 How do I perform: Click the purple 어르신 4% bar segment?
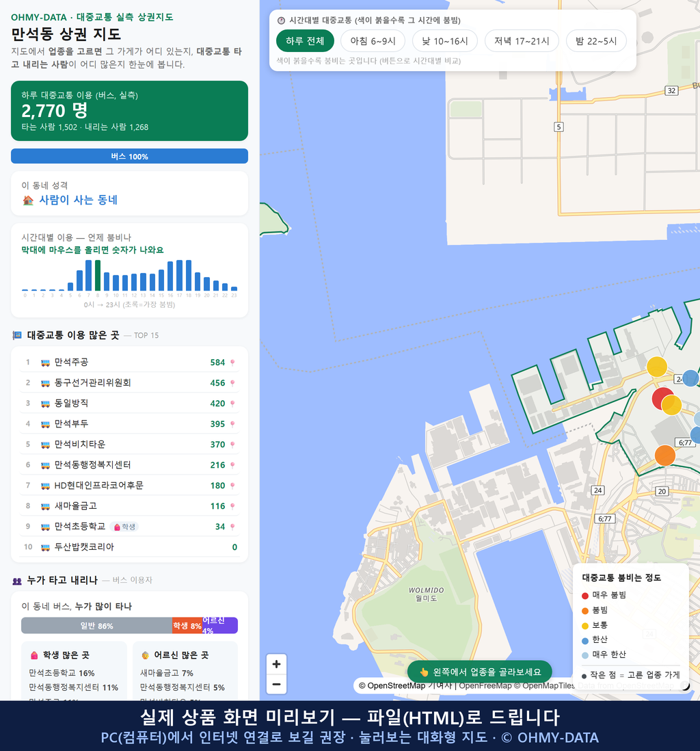click(219, 626)
